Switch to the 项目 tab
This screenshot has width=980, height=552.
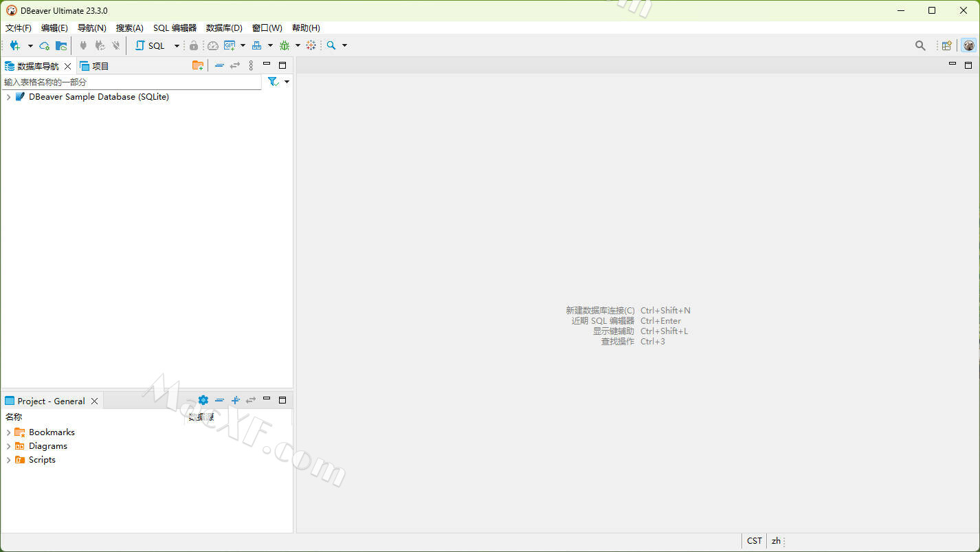[95, 66]
